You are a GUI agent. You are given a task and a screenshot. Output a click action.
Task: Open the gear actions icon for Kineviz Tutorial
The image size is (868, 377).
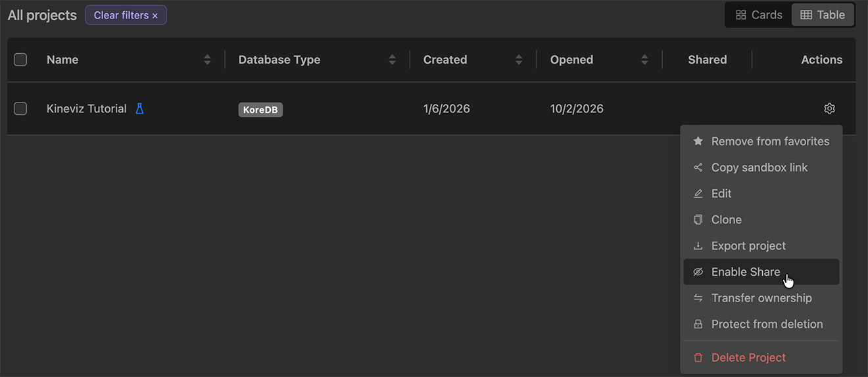click(829, 108)
